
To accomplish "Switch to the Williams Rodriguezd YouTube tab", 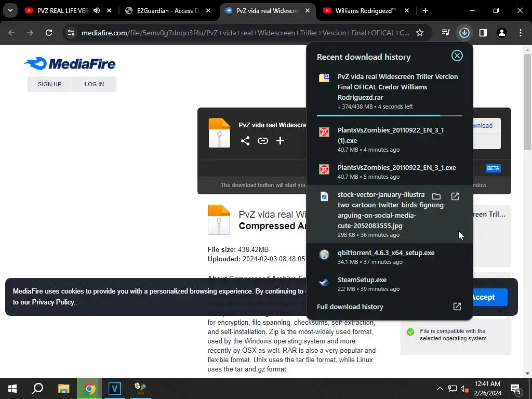I will coord(365,10).
